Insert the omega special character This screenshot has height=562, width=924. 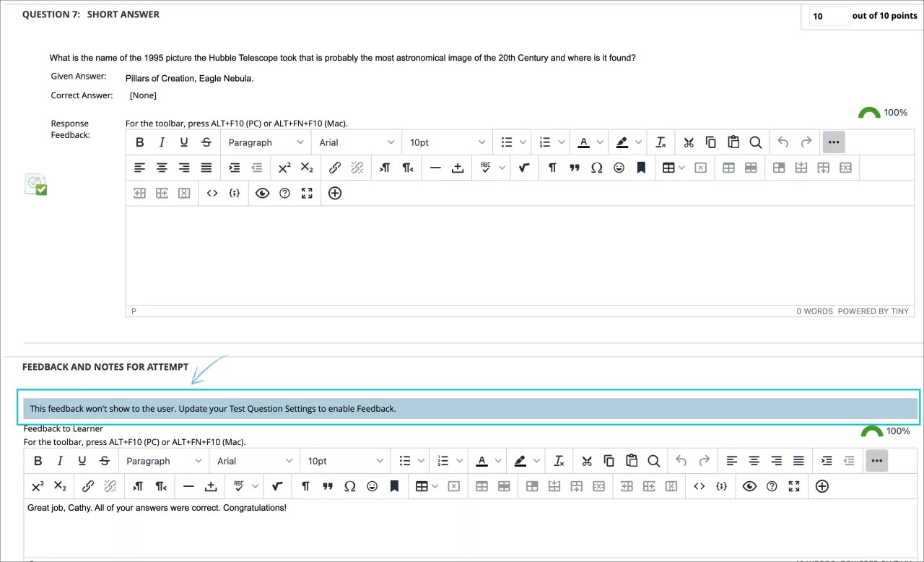click(596, 167)
